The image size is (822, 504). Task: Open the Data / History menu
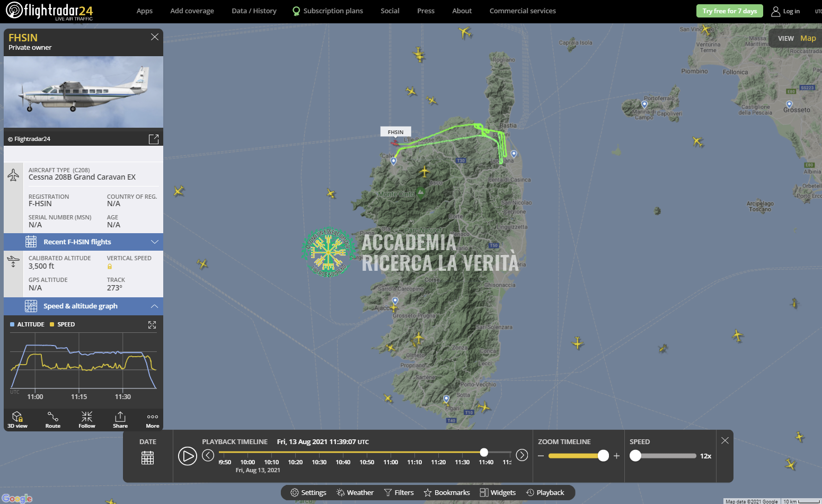pyautogui.click(x=254, y=11)
